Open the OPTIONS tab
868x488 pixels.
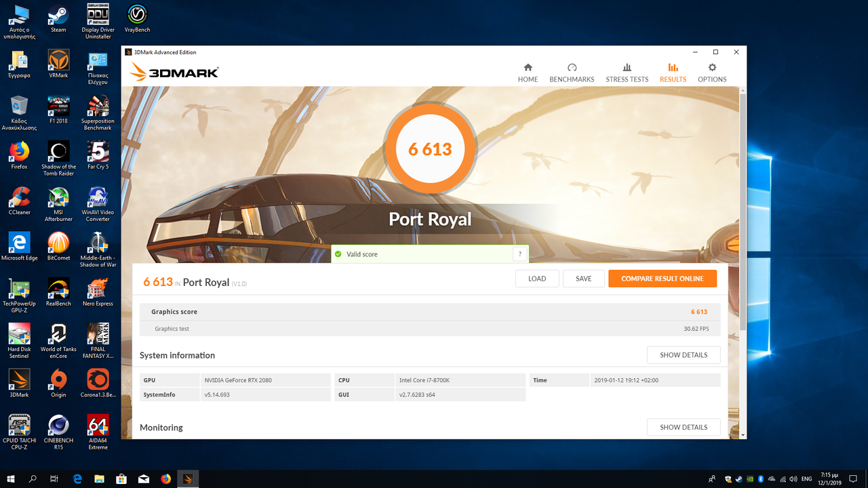(x=712, y=73)
